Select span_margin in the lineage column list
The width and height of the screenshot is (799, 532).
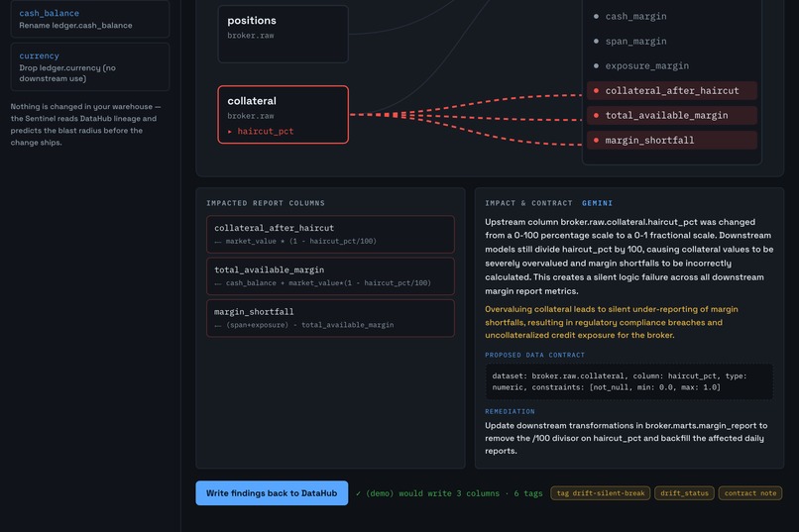point(635,42)
